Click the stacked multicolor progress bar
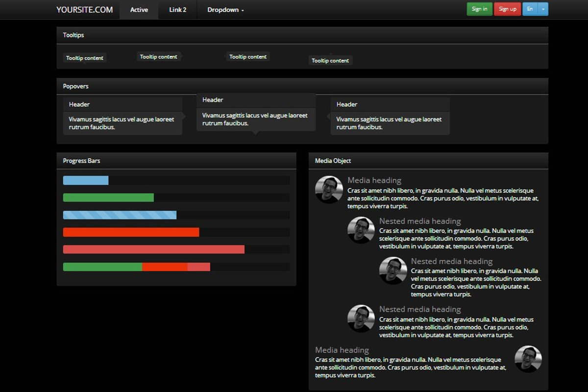 (x=136, y=267)
